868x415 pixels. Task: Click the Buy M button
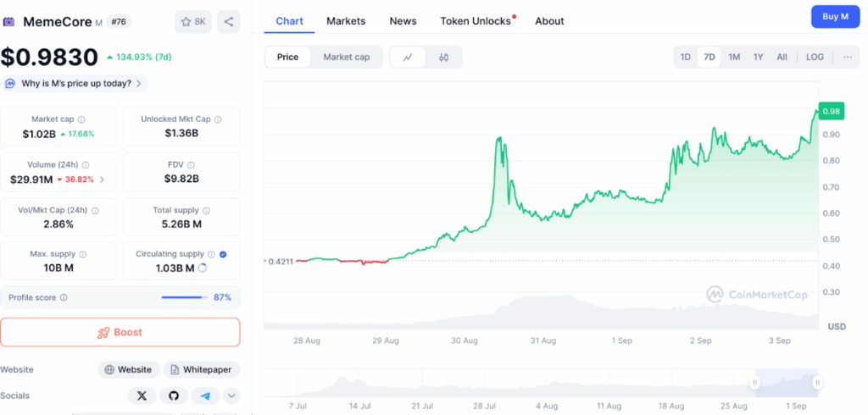[835, 17]
